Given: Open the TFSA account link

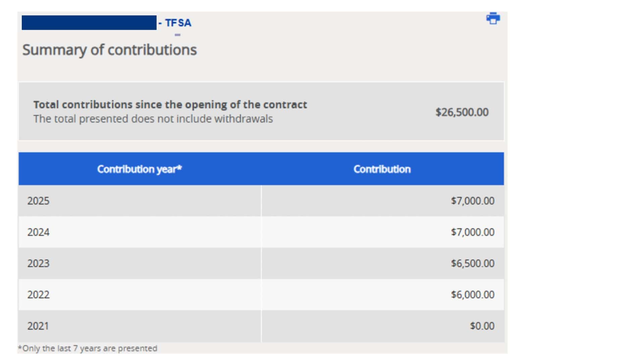Looking at the screenshot, I should (175, 23).
